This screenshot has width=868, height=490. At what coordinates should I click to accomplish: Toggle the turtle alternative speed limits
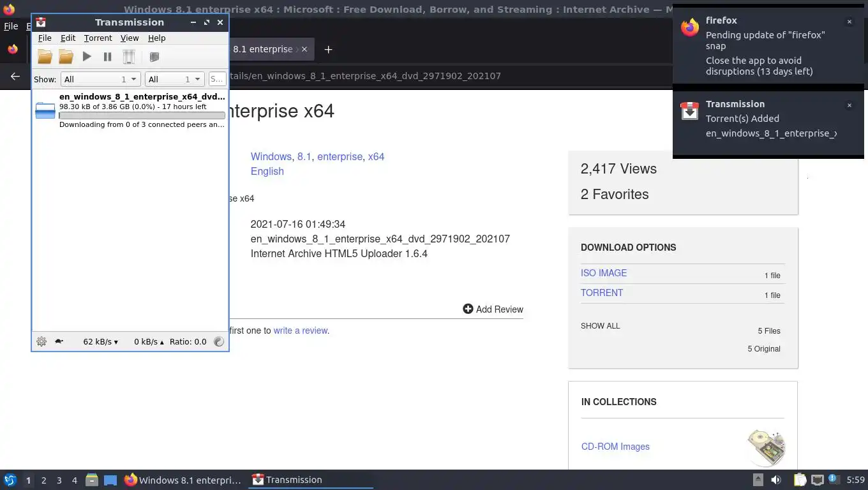coord(59,341)
